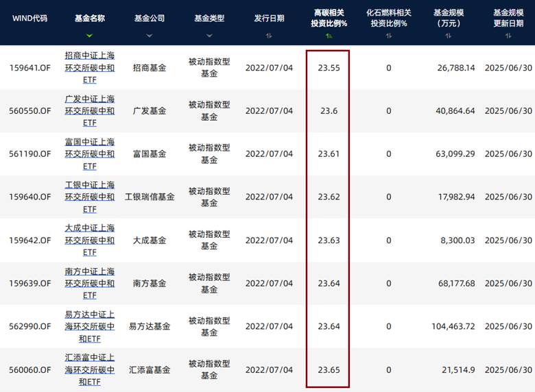This screenshot has height=392, width=535.
Task: Expand 基金公司 filter dropdown
Action: point(150,36)
